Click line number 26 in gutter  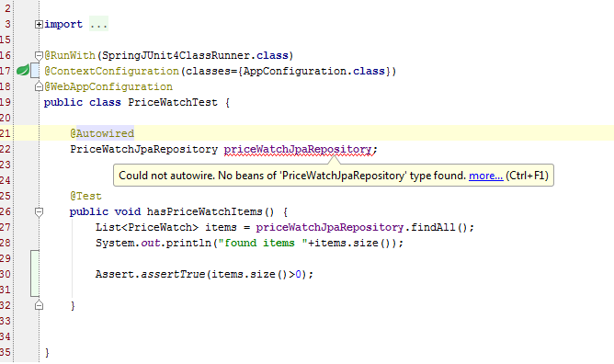tap(6, 211)
